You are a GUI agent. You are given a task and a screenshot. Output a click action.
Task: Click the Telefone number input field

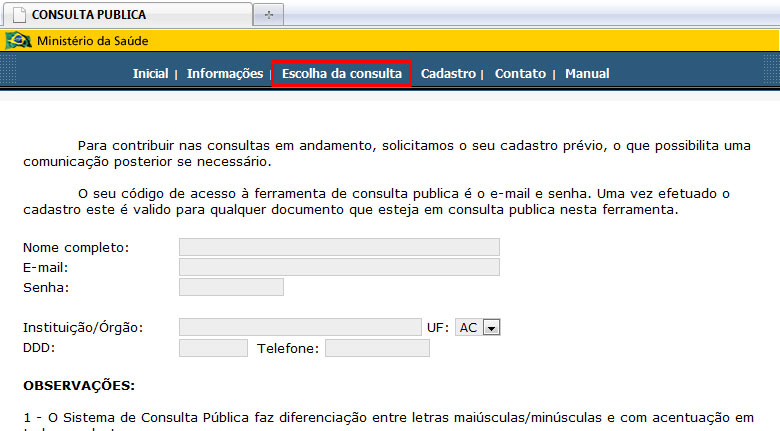point(377,348)
